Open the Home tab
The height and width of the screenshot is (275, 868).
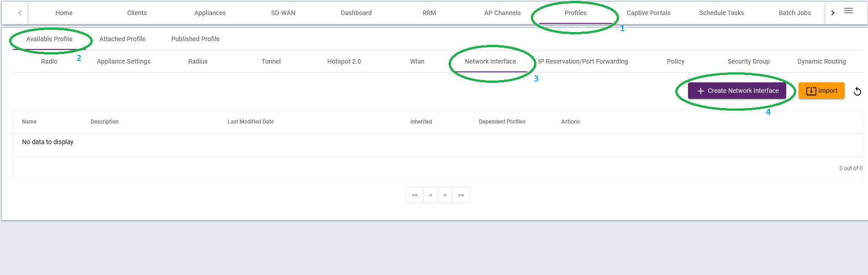[64, 13]
